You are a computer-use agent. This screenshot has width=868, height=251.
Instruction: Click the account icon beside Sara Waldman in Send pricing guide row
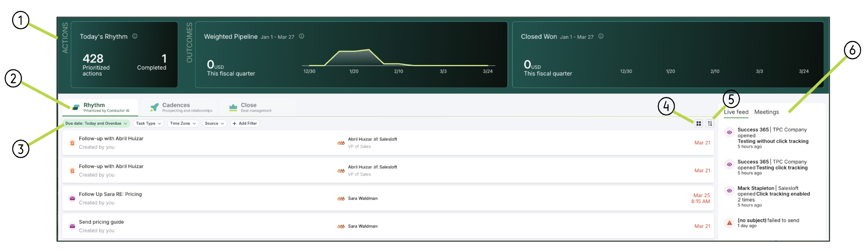341,226
